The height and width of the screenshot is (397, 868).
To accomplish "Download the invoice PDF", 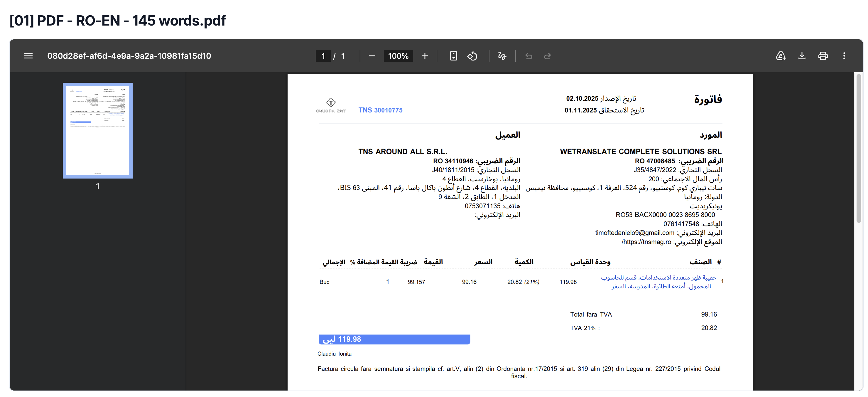I will tap(802, 56).
